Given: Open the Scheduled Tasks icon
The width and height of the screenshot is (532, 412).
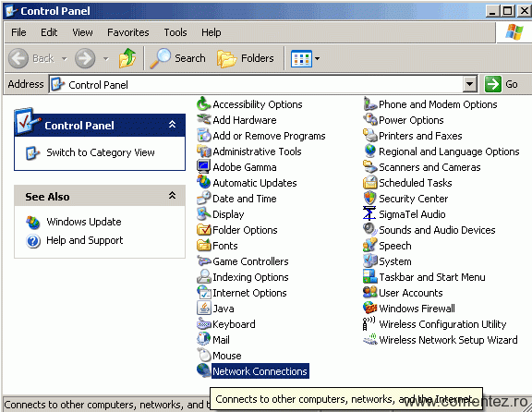Looking at the screenshot, I should tap(369, 182).
